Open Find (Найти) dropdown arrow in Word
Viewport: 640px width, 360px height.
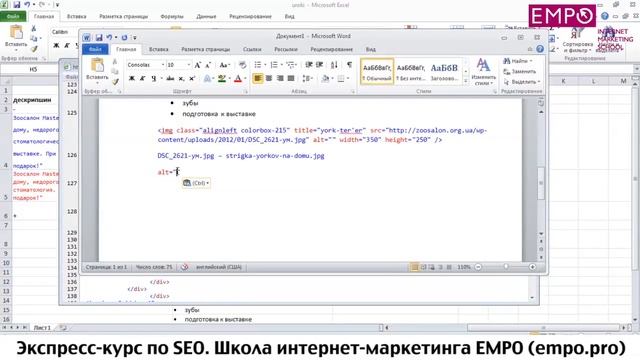point(531,61)
